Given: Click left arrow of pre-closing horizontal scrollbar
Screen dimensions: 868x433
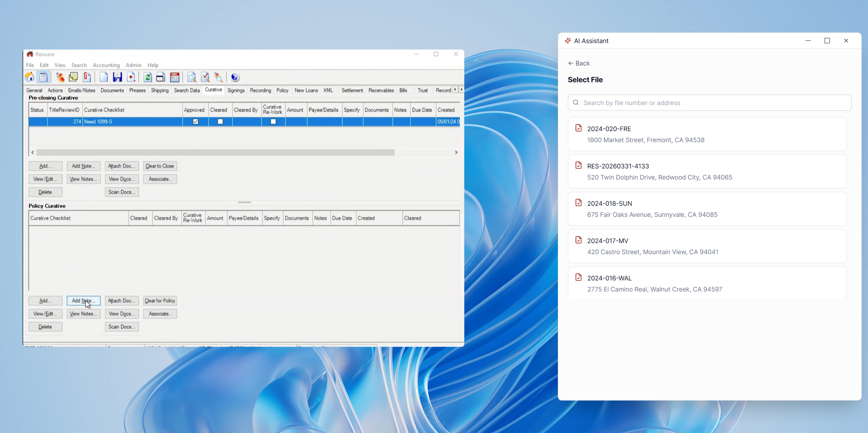Looking at the screenshot, I should coord(33,152).
